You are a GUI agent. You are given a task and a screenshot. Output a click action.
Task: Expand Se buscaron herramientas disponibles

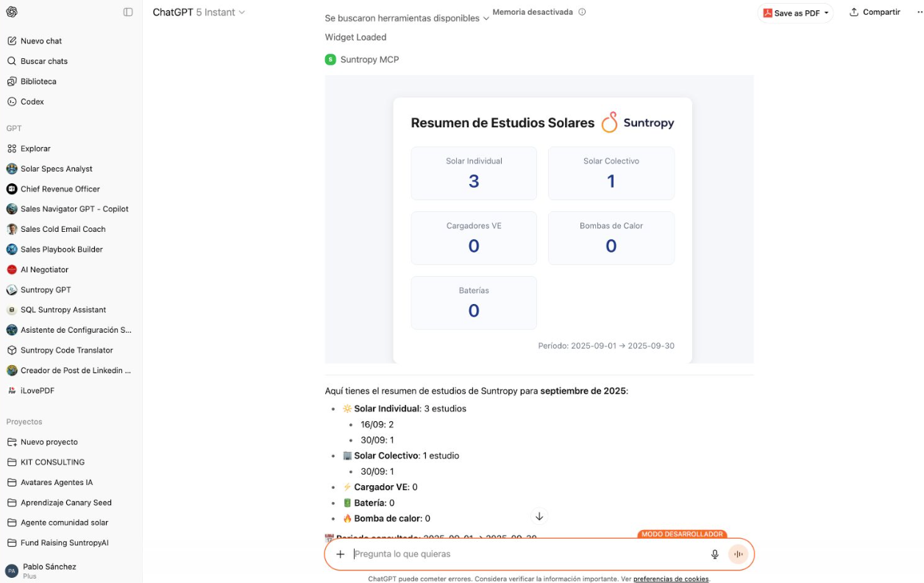(405, 18)
